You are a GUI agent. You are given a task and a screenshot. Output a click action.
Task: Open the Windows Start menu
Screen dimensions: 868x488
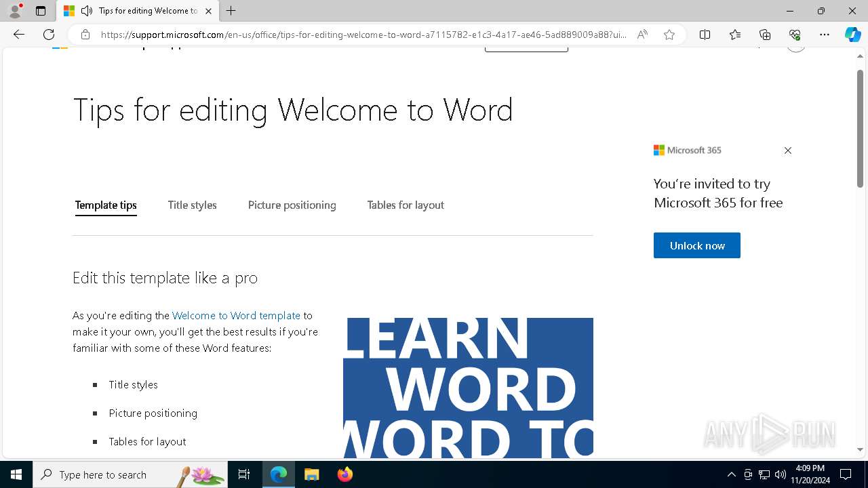click(x=16, y=474)
